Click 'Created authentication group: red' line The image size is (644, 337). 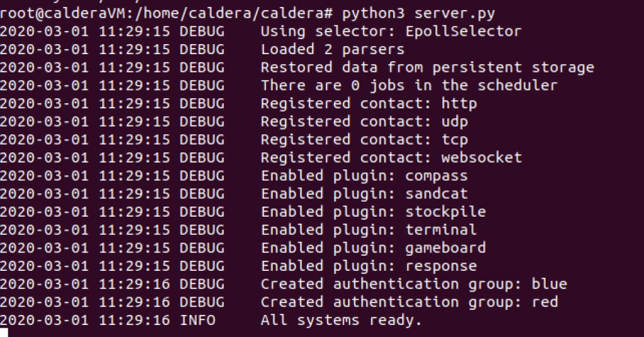click(409, 302)
